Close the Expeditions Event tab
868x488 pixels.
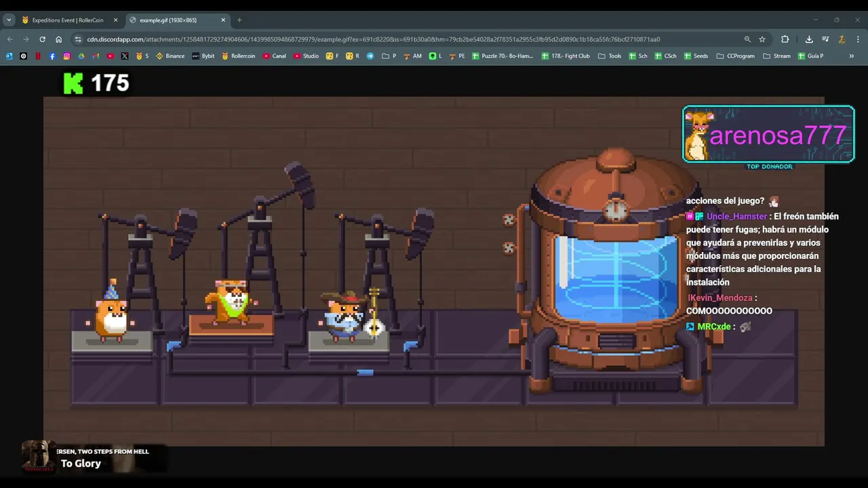(115, 20)
